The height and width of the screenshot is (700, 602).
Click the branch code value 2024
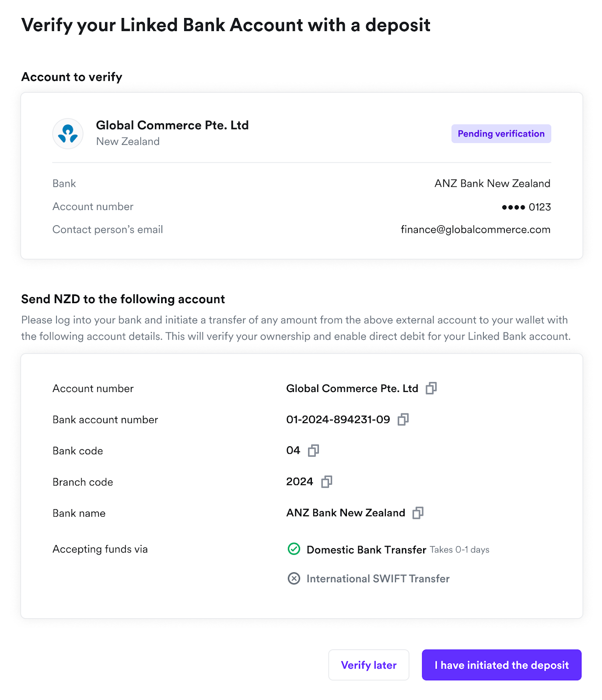299,482
